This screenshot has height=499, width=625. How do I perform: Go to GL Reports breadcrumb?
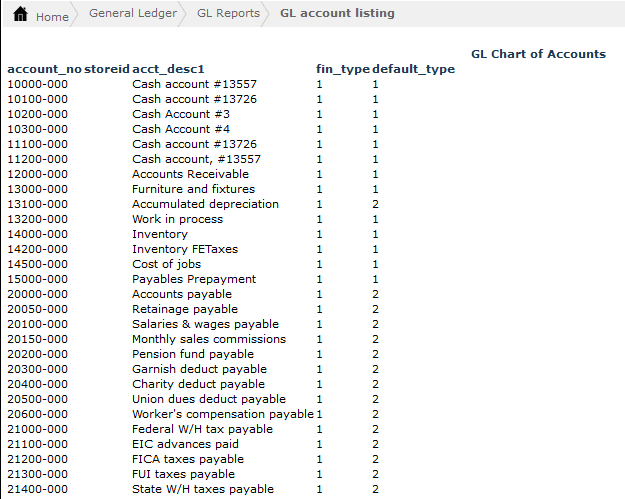[x=227, y=13]
